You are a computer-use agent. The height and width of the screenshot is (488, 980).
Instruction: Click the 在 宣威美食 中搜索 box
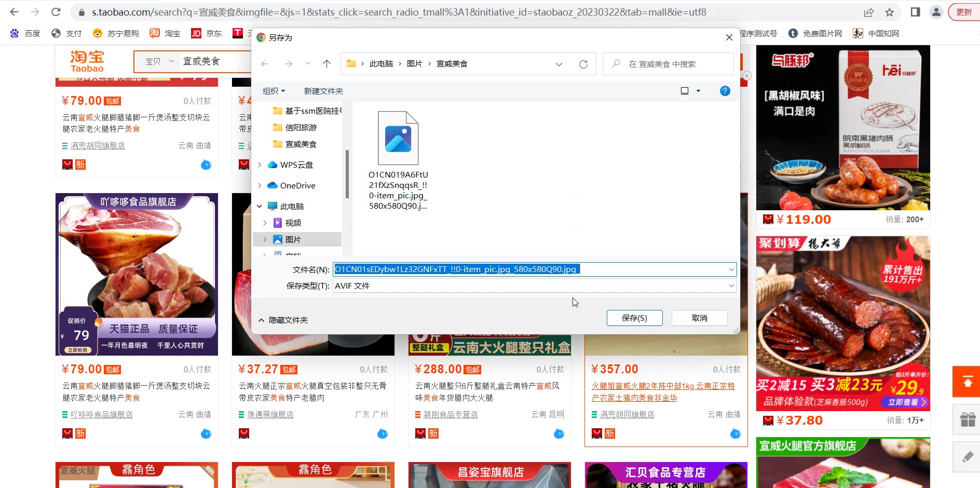tap(669, 64)
